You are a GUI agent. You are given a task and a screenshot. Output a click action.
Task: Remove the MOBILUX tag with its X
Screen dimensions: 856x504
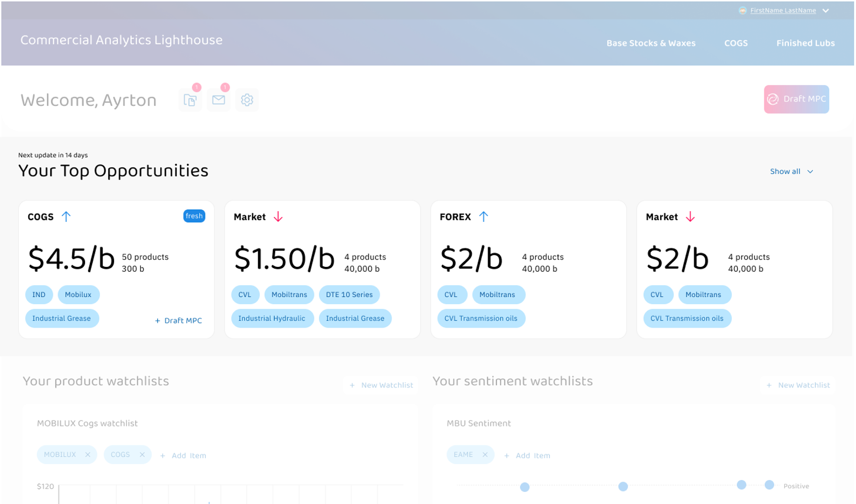pos(88,455)
